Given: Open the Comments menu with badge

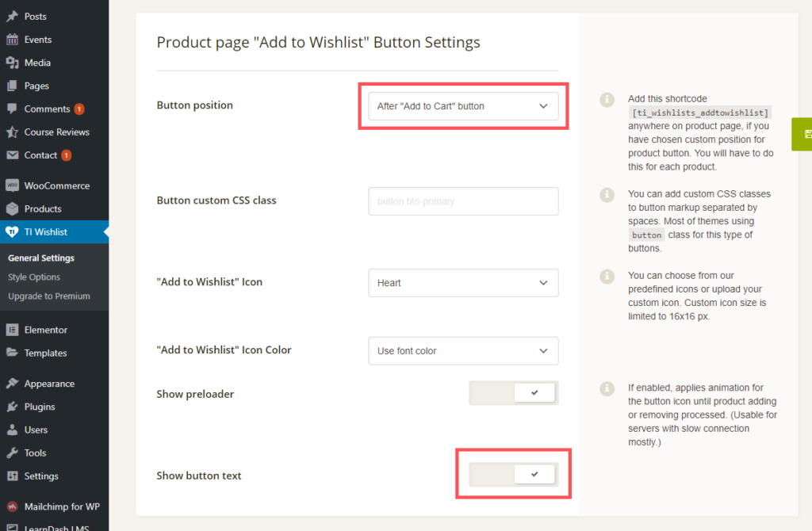Looking at the screenshot, I should 48,109.
